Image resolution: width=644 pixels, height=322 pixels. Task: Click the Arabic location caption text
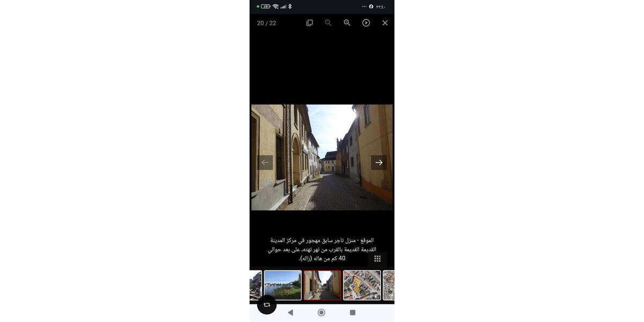pyautogui.click(x=322, y=249)
